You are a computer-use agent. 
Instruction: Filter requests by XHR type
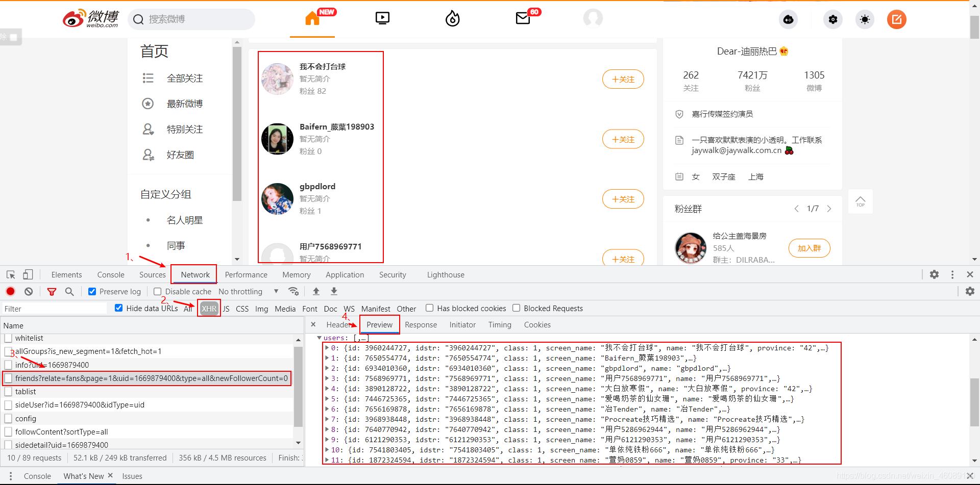click(x=209, y=309)
